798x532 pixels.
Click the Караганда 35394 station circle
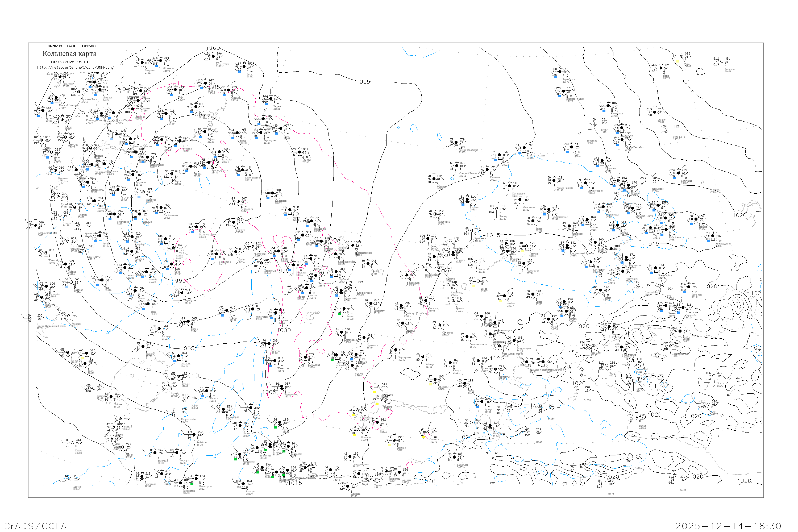tap(364, 338)
